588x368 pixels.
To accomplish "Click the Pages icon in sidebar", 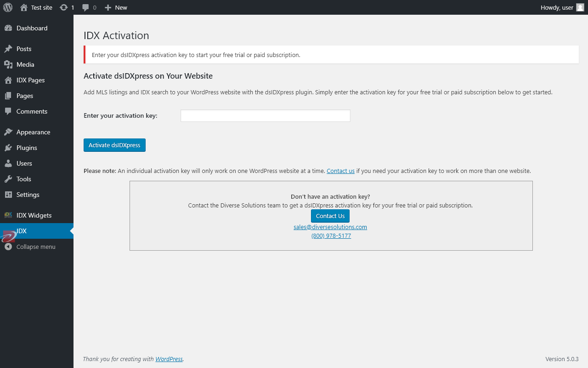I will (x=8, y=96).
